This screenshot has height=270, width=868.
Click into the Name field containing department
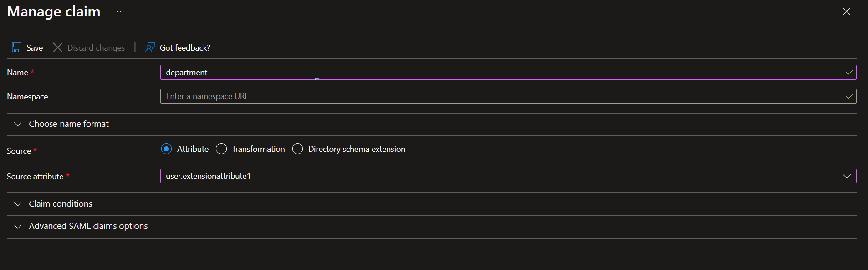tap(455, 73)
